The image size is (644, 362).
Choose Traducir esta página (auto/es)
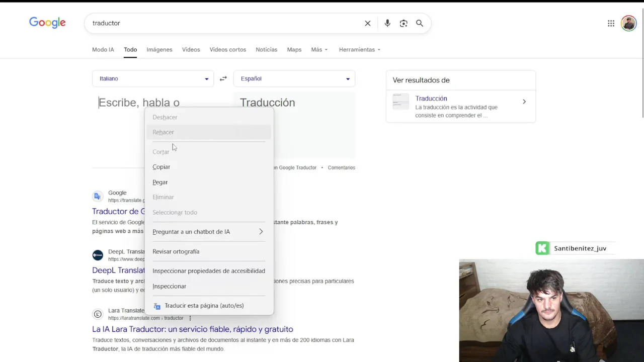click(209, 306)
